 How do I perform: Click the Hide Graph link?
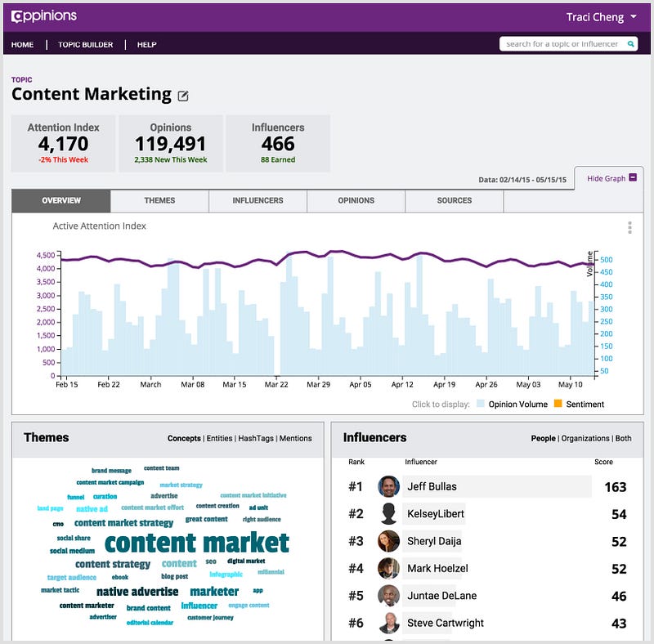pos(606,178)
